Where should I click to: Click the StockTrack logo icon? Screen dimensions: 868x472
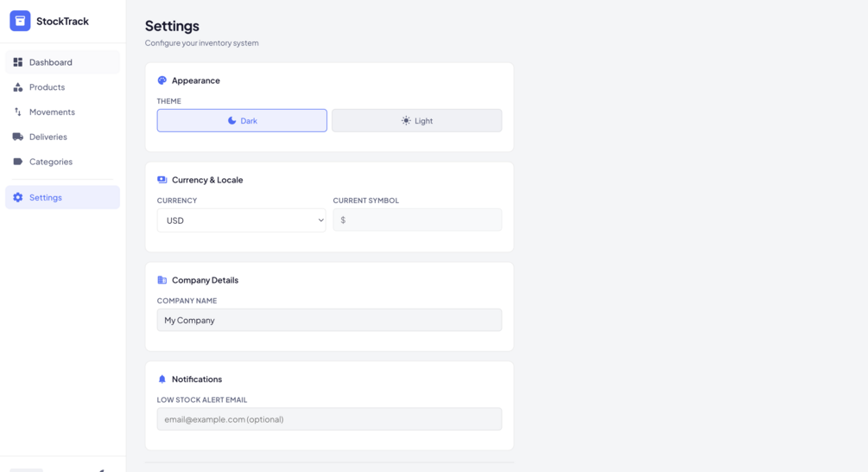point(20,21)
